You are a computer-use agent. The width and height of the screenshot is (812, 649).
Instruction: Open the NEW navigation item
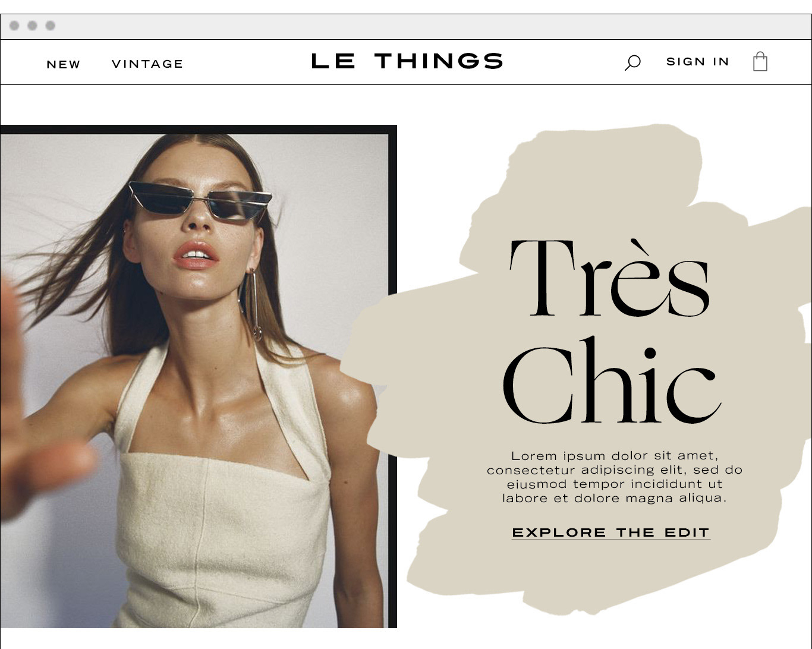[64, 64]
